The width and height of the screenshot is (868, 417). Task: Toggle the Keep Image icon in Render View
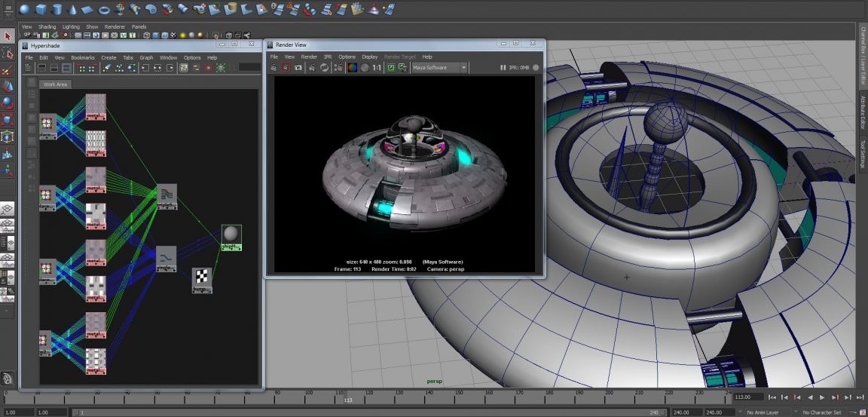pyautogui.click(x=390, y=67)
